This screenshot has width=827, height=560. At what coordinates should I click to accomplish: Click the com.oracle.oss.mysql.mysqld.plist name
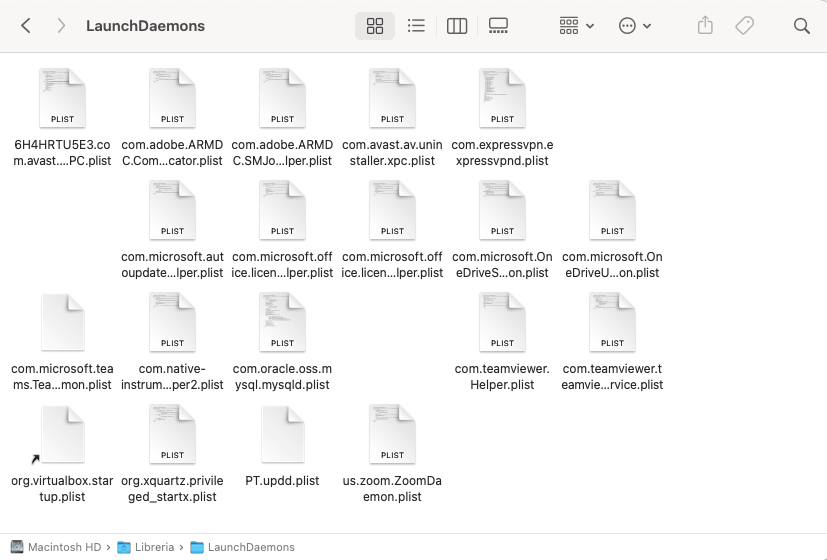click(x=282, y=376)
